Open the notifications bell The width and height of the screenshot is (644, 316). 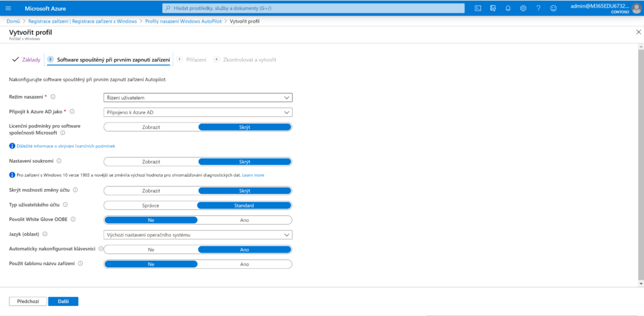508,9
